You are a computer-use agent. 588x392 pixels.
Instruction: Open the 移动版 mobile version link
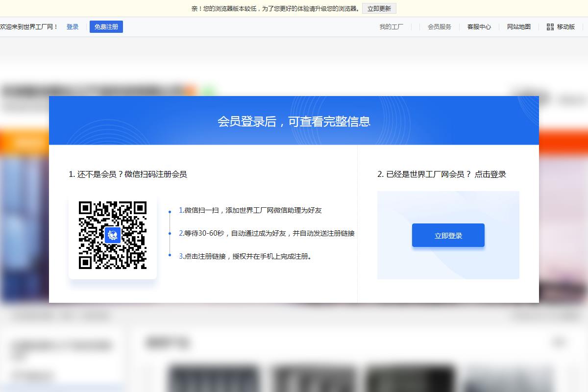(566, 27)
